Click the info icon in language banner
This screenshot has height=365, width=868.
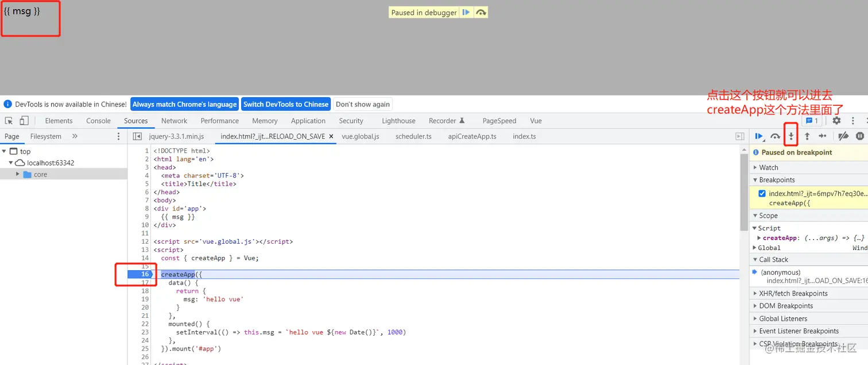(8, 104)
